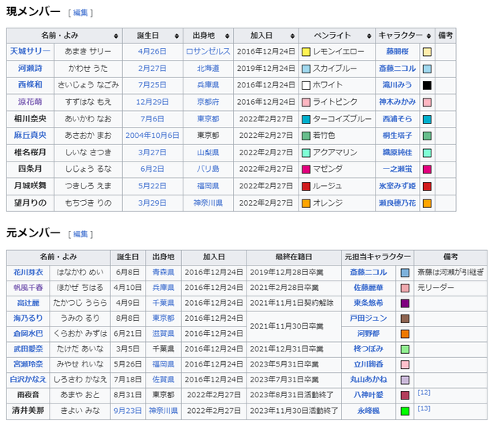The image size is (504, 428).
Task: Follow footnote reference [13]
Action: pyautogui.click(x=424, y=408)
